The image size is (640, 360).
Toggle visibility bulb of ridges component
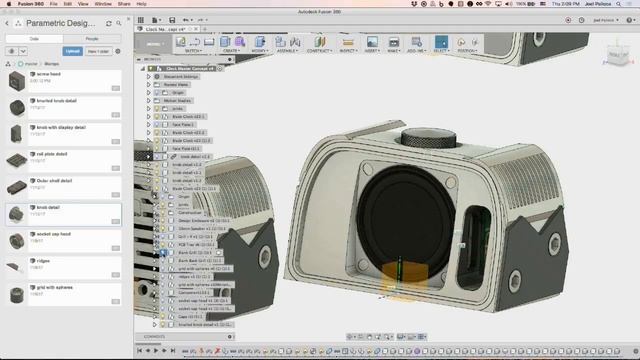[163, 277]
